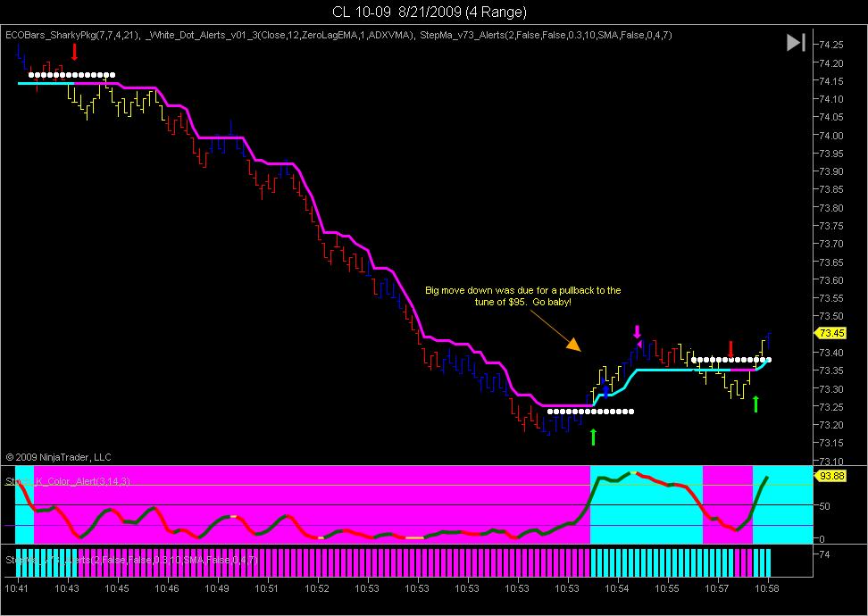Click the red down arrow above 73.40 white dots
The image size is (868, 616).
730,349
